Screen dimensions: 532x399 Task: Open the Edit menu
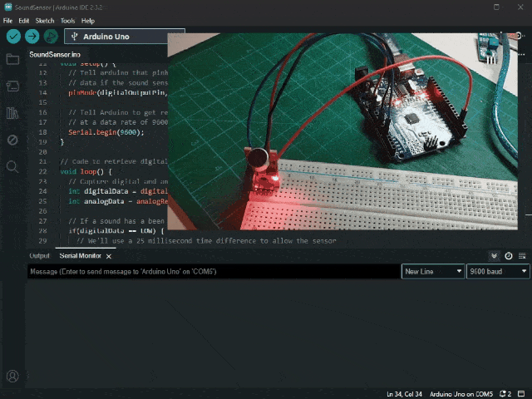[x=24, y=21]
